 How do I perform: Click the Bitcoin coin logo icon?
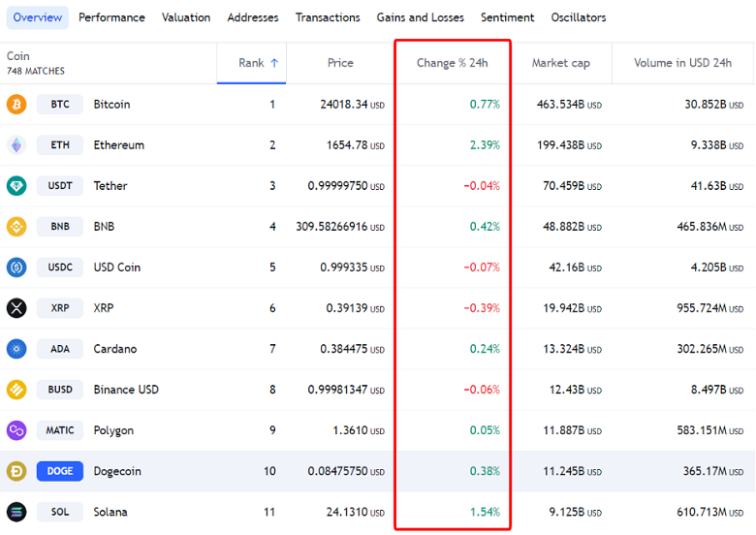[x=16, y=104]
